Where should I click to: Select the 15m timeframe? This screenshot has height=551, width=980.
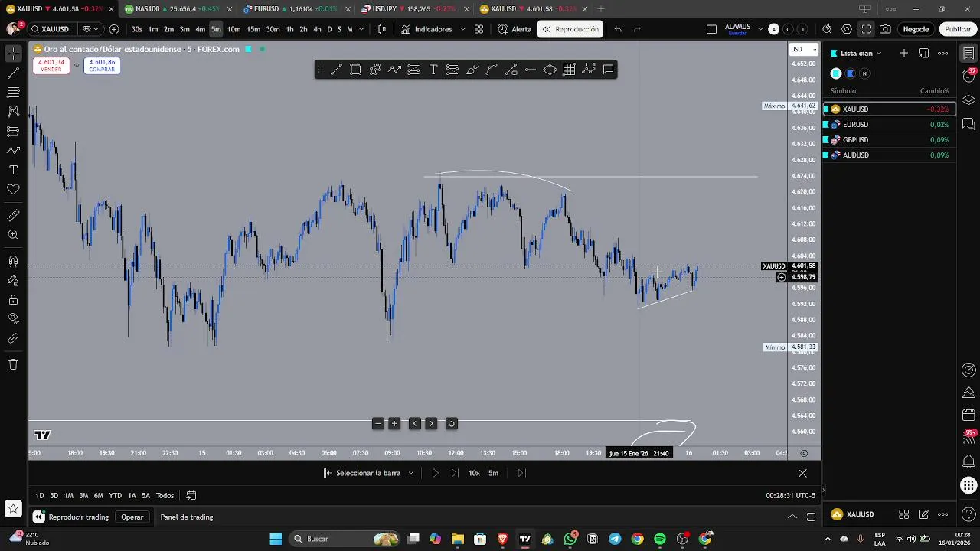[253, 29]
